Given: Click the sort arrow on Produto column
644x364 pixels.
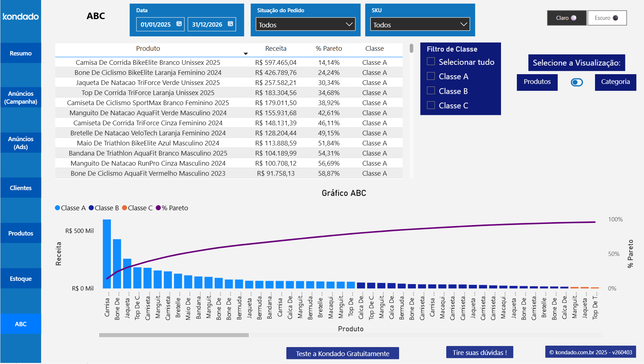Looking at the screenshot, I should (246, 53).
